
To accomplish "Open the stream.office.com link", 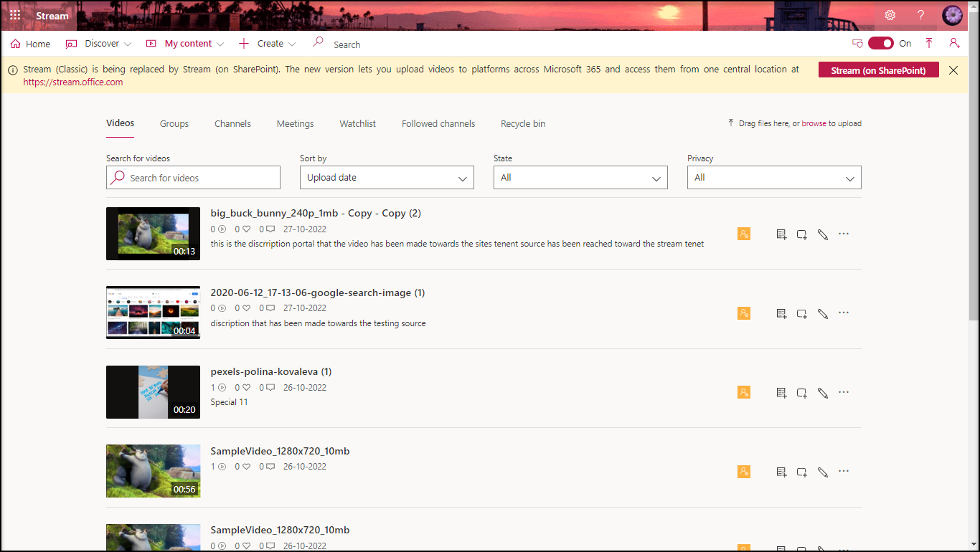I will [73, 82].
